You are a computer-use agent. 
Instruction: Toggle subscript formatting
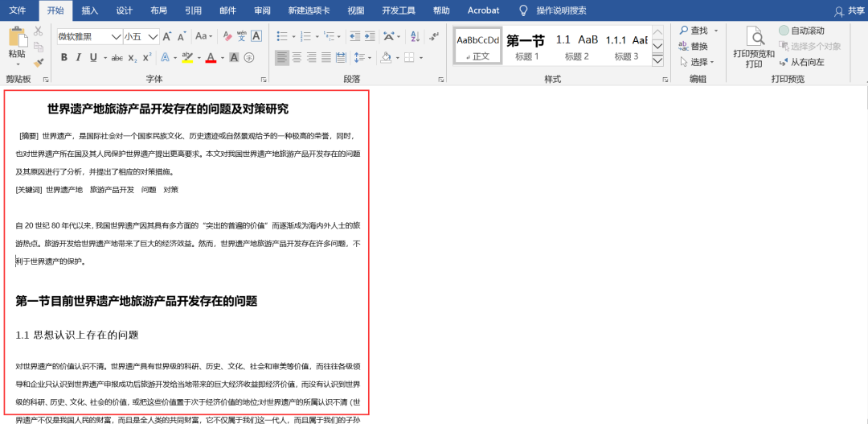[x=133, y=57]
